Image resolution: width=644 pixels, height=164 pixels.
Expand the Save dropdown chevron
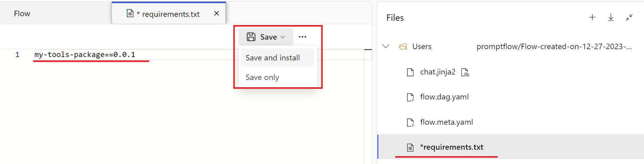(283, 37)
